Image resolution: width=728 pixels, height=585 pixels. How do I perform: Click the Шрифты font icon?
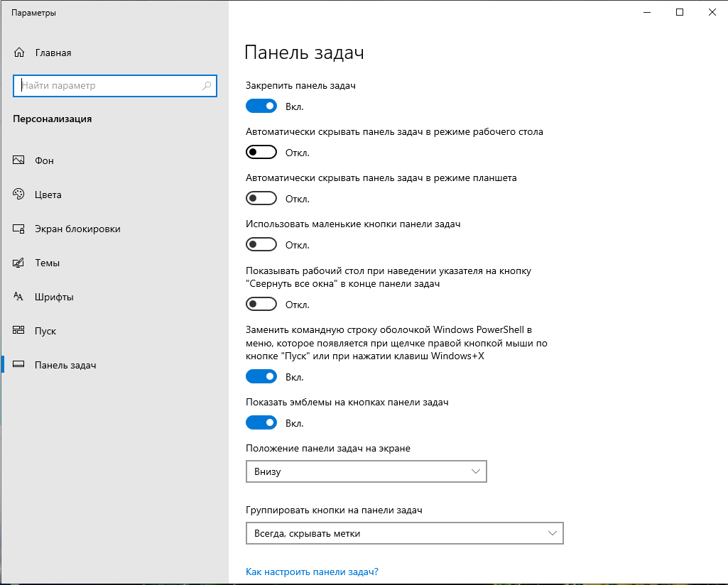pos(19,297)
